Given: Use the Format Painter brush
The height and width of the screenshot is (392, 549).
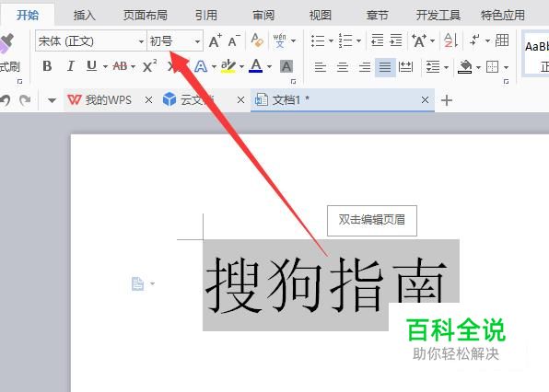Looking at the screenshot, I should pos(7,44).
